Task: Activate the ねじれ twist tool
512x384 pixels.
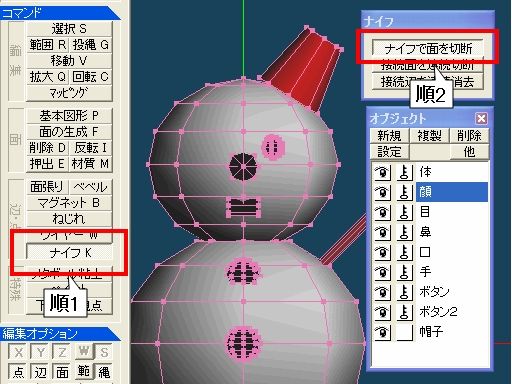Action: pos(69,219)
